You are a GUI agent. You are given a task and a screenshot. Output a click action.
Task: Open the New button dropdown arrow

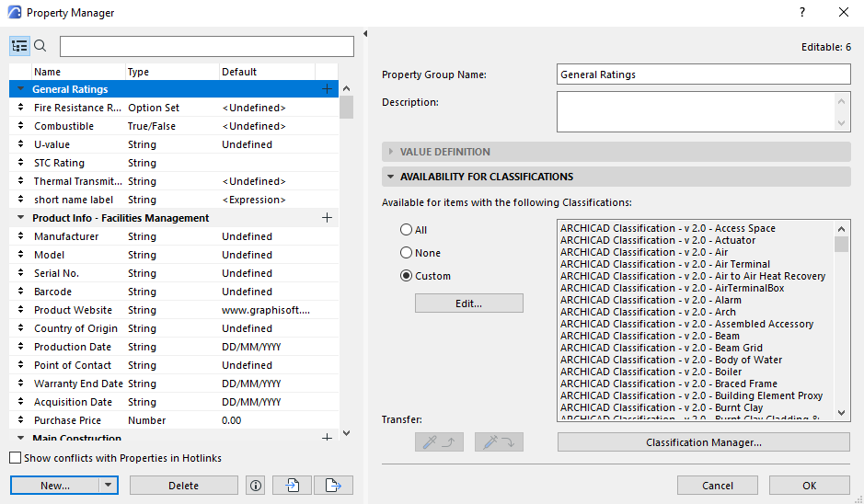(x=108, y=486)
